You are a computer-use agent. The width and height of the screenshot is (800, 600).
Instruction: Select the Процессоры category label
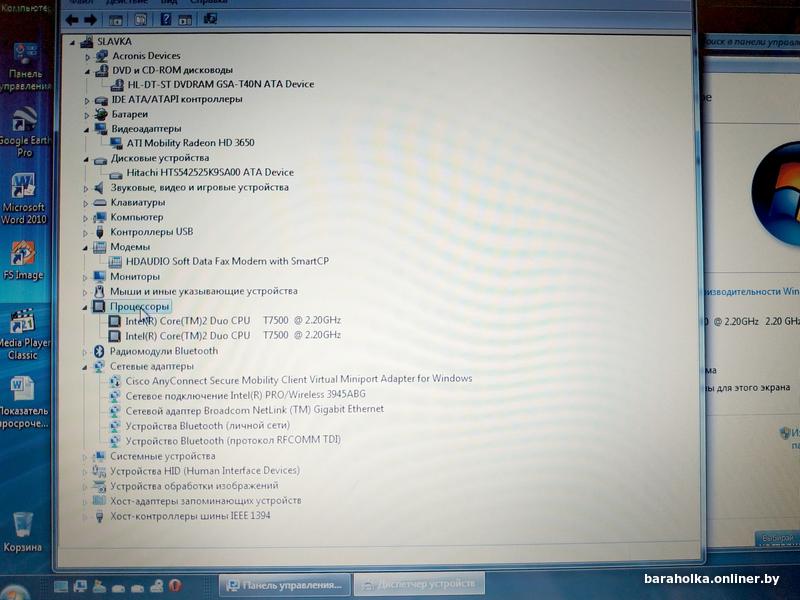tap(139, 307)
